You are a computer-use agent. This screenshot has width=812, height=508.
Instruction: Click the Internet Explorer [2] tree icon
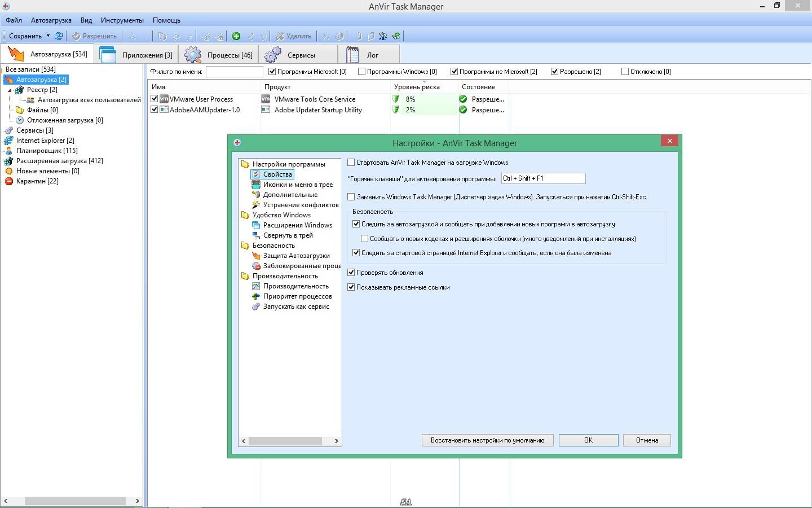9,141
